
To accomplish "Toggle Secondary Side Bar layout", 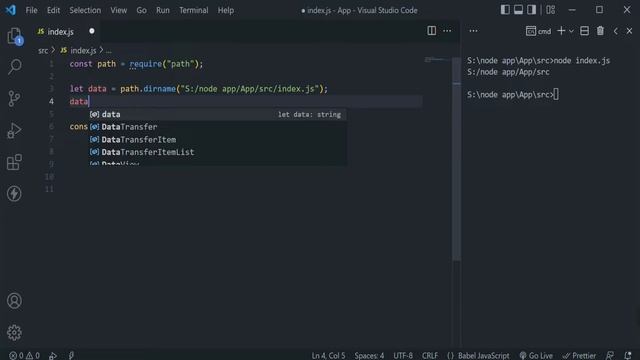I will [531, 10].
